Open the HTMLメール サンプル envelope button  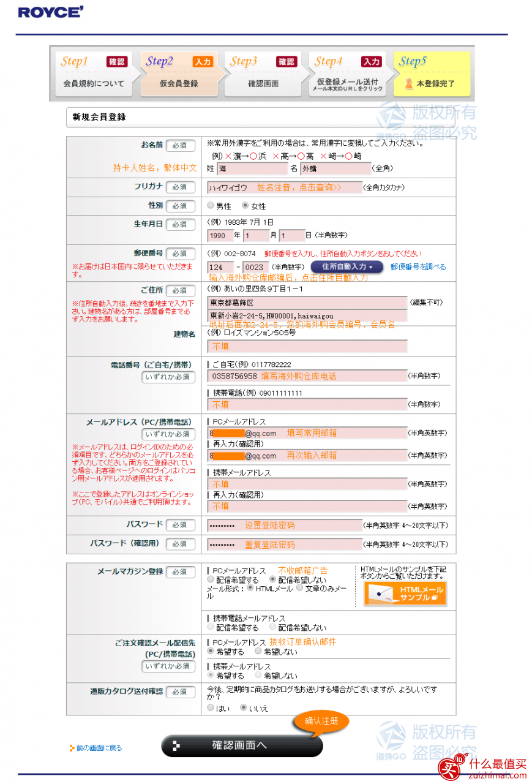(405, 593)
